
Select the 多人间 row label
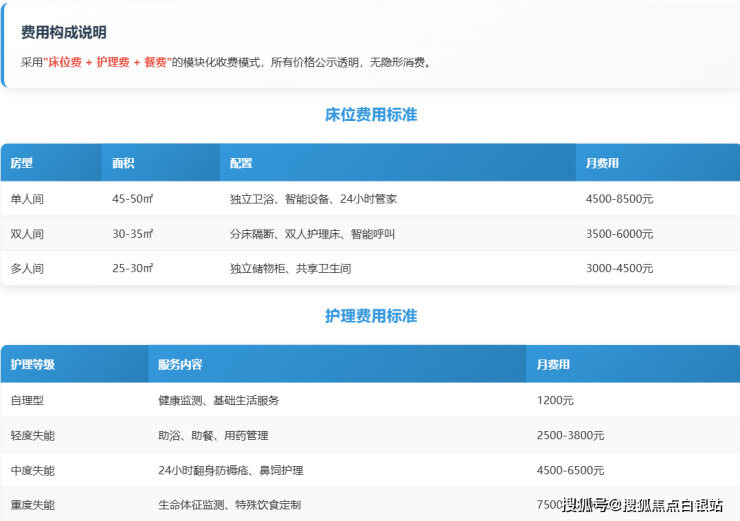click(x=27, y=269)
